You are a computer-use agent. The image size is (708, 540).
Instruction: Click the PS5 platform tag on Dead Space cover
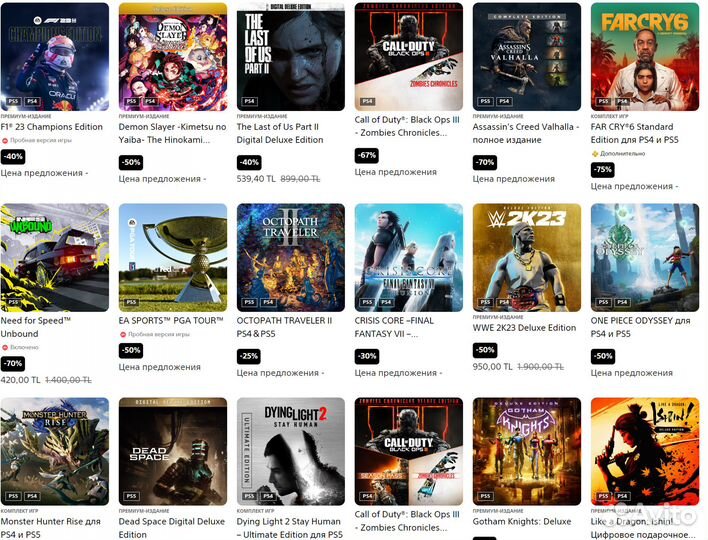[131, 496]
